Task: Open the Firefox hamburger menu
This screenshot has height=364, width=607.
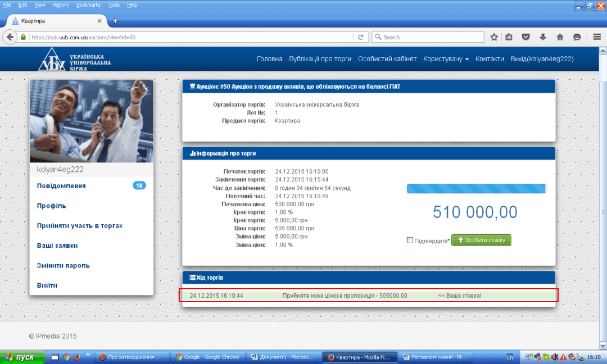Action: coord(597,37)
